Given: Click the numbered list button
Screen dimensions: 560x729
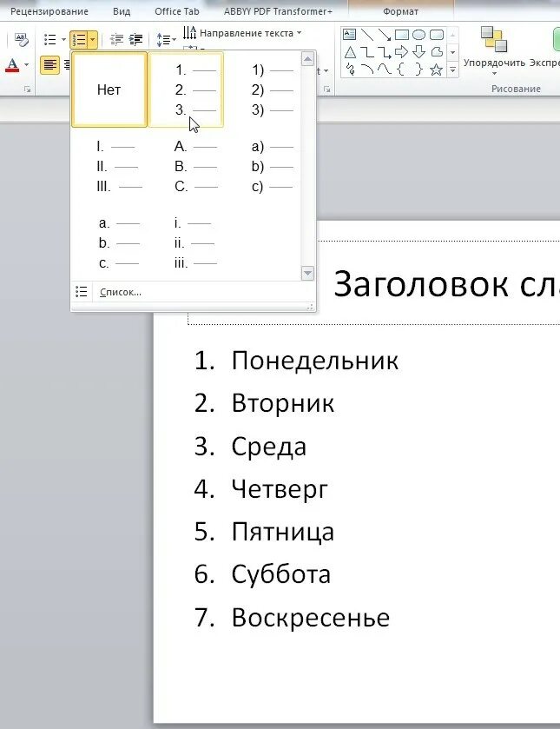Looking at the screenshot, I should coord(79,40).
